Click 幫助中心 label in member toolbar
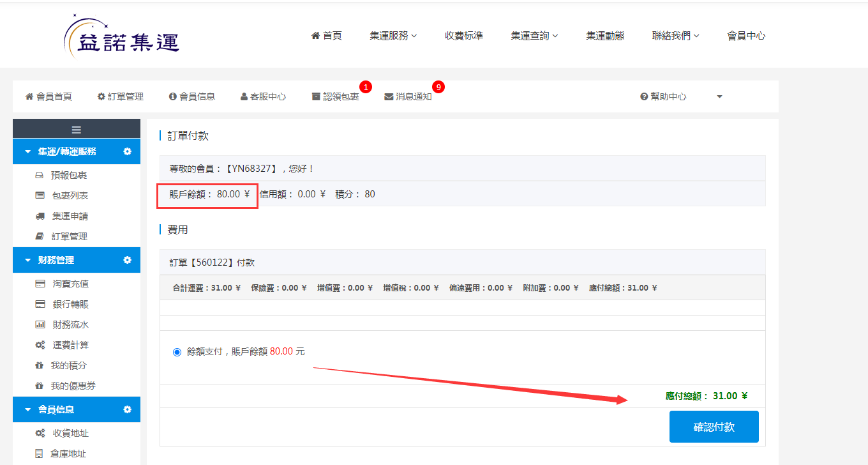The width and height of the screenshot is (868, 465). tap(669, 96)
